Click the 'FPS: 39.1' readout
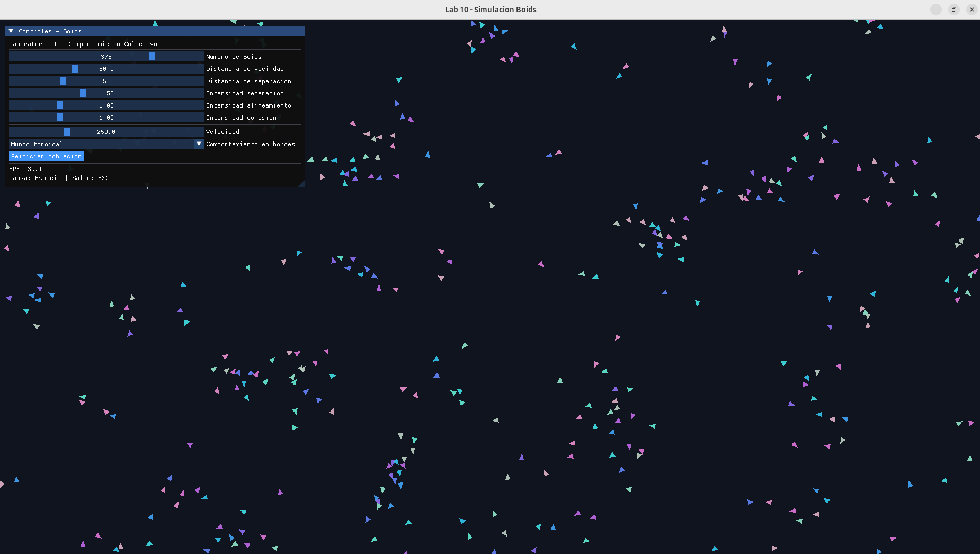Screen dimensions: 980x554 coord(25,169)
